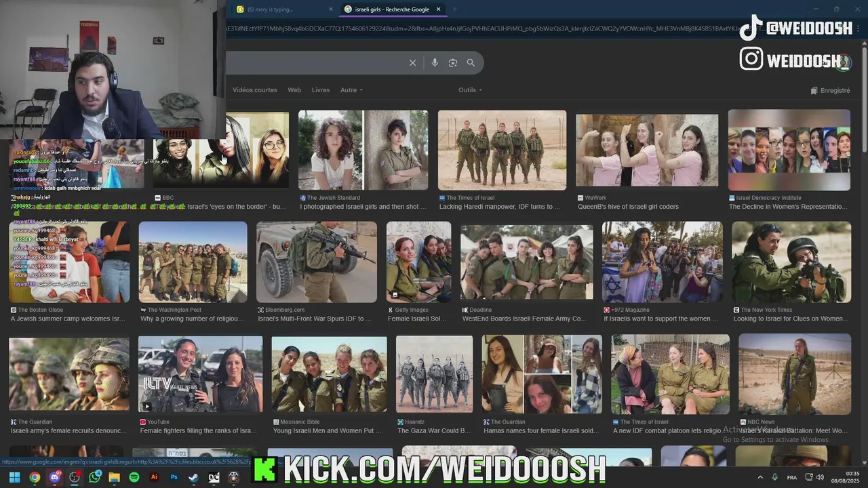The image size is (868, 488).
Task: Open Steam from the taskbar
Action: [194, 477]
